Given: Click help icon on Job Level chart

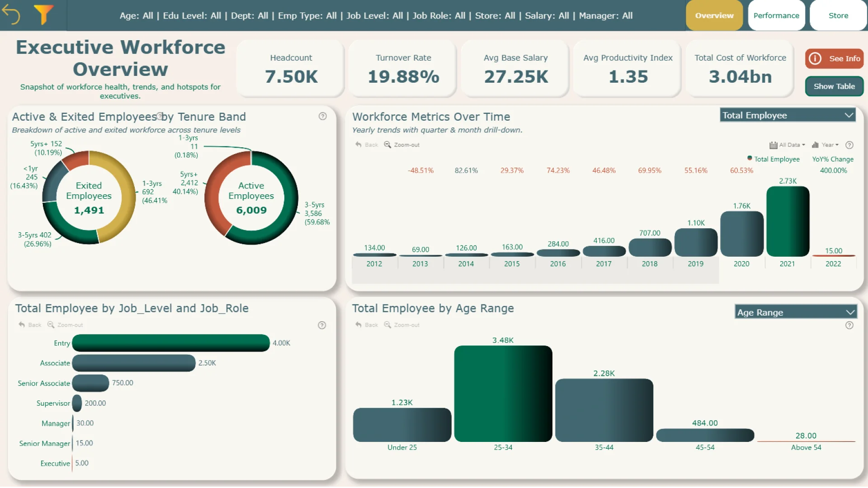Looking at the screenshot, I should click(x=322, y=325).
